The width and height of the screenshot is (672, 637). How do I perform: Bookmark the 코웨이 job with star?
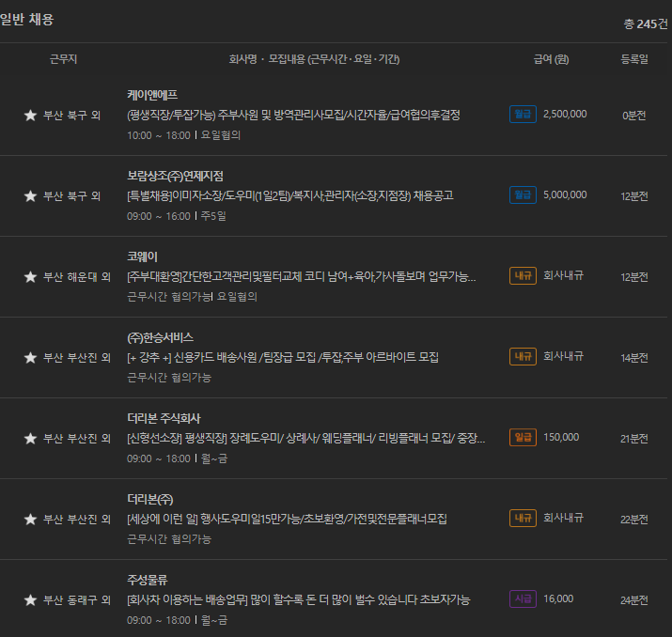(30, 277)
